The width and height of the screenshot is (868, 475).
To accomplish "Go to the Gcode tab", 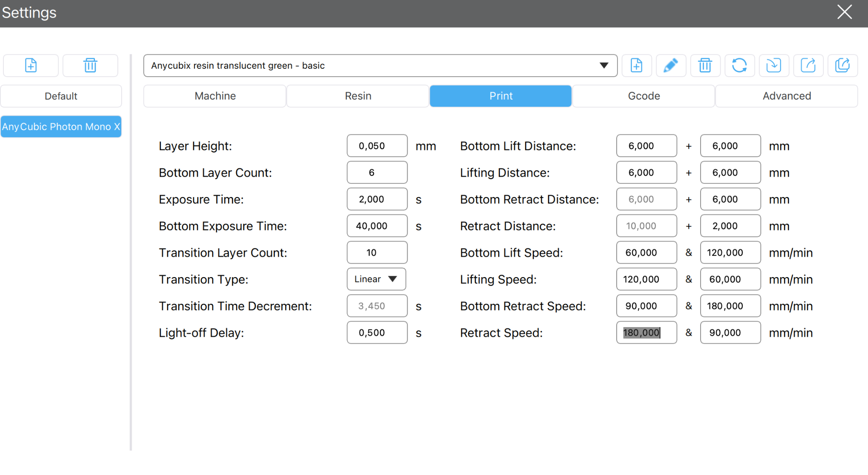I will (644, 96).
